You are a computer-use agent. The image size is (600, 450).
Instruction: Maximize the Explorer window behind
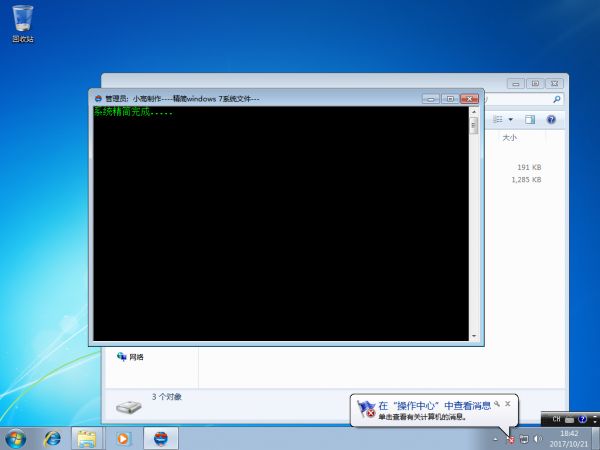[x=535, y=83]
